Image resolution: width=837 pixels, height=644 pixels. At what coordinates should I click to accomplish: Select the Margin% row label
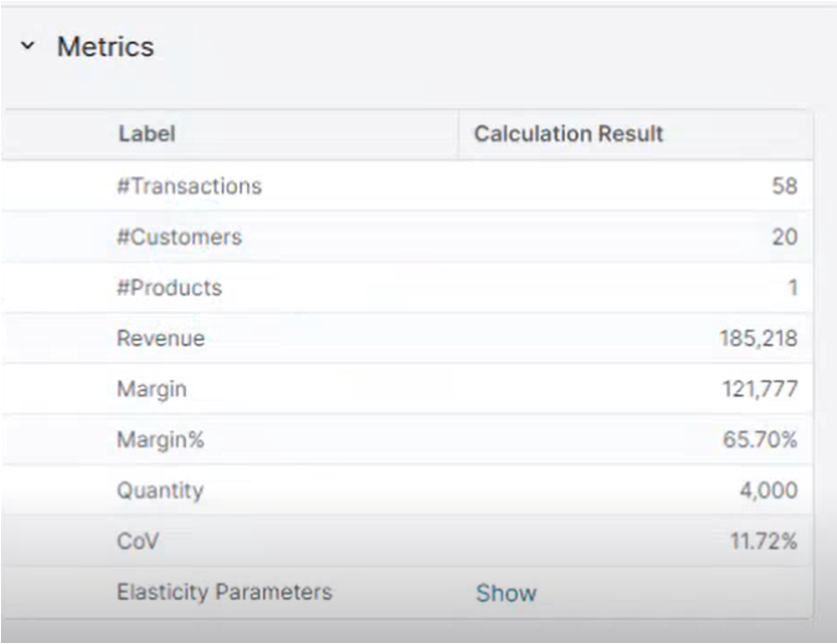point(161,440)
